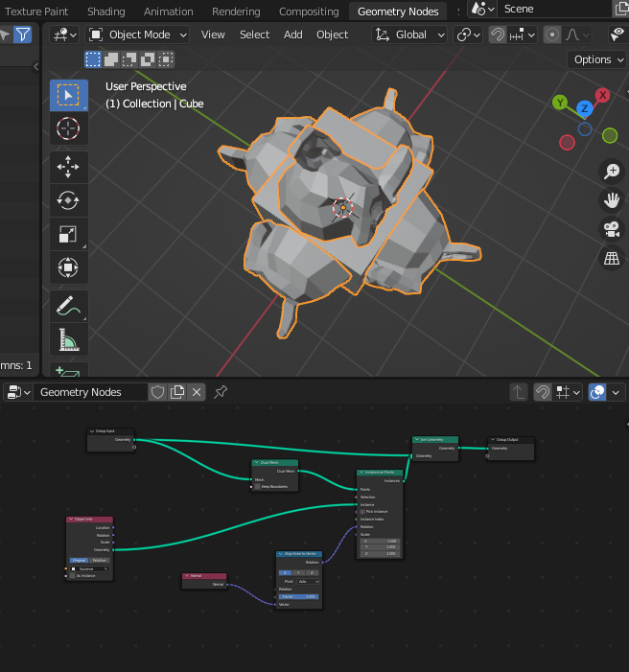Toggle camera view in viewport

tap(612, 229)
